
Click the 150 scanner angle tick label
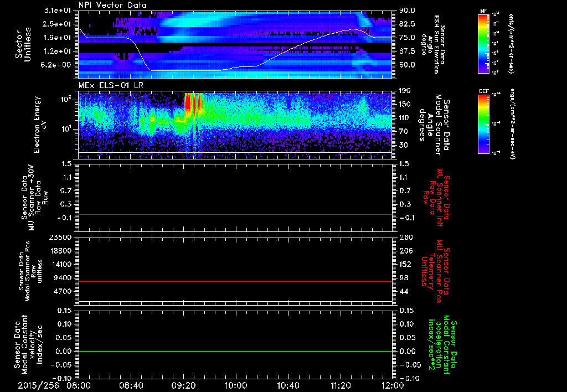click(x=405, y=104)
